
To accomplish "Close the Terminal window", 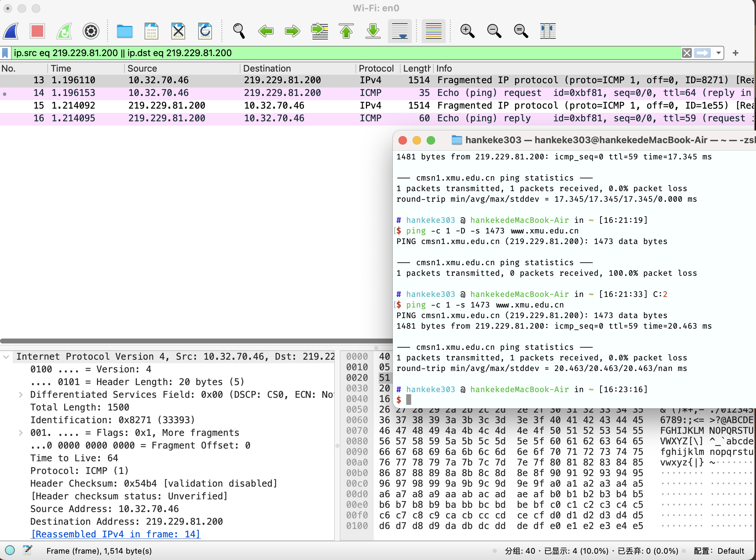I will coord(403,140).
